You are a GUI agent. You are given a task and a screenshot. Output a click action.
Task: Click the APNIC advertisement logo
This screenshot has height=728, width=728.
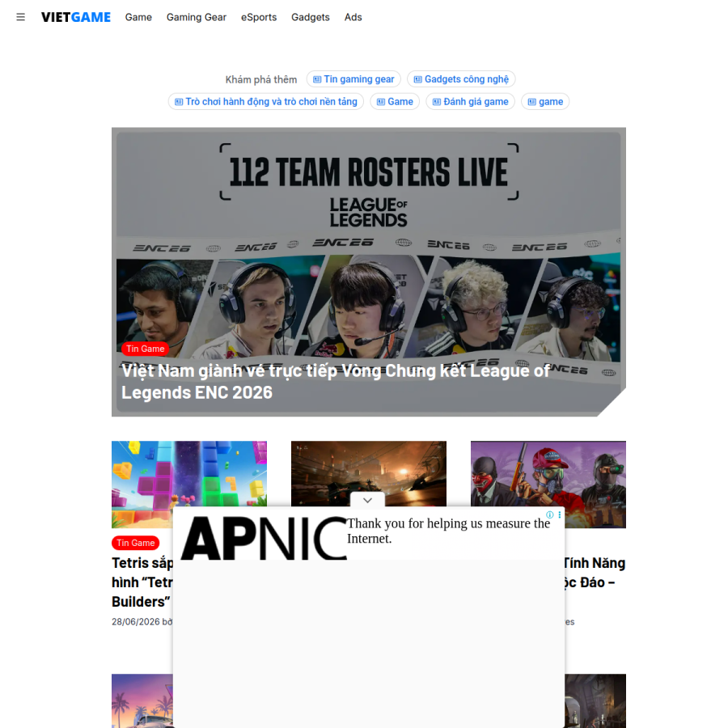pos(263,538)
